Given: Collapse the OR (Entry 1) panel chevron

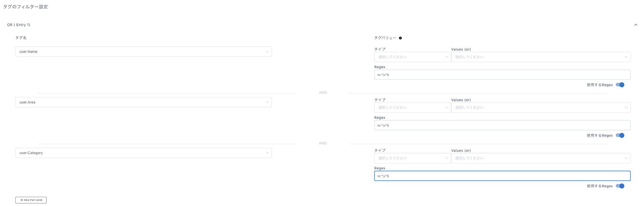Looking at the screenshot, I should tap(636, 25).
